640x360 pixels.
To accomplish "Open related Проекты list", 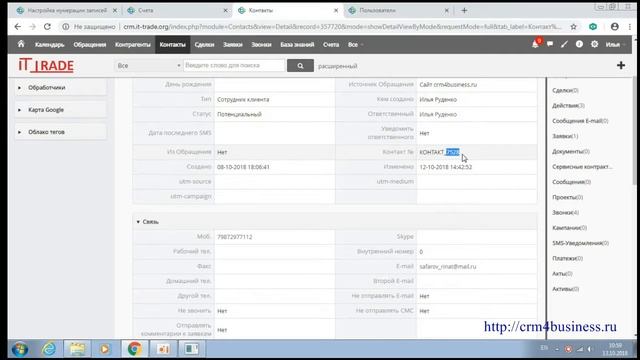I will tap(567, 197).
